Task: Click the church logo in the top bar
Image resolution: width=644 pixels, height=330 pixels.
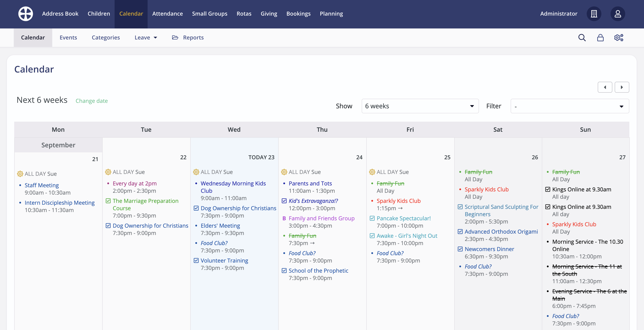Action: [x=25, y=14]
